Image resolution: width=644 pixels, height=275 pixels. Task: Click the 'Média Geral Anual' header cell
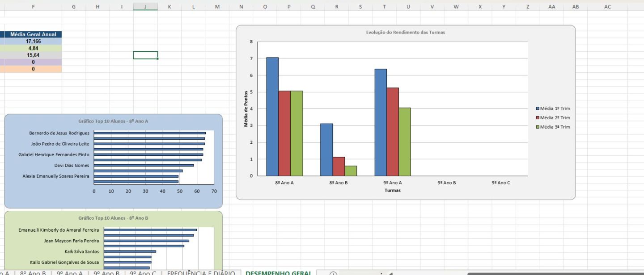point(33,34)
